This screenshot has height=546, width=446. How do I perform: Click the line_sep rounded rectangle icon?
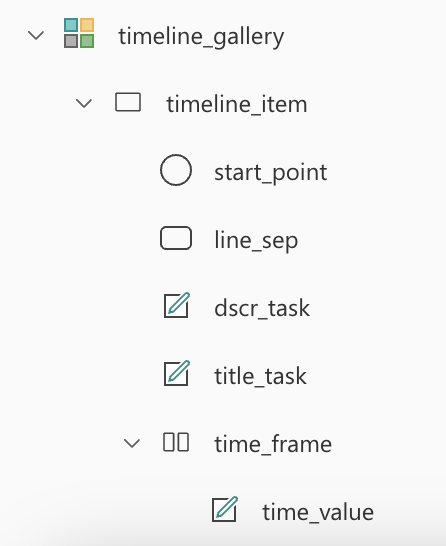(176, 238)
